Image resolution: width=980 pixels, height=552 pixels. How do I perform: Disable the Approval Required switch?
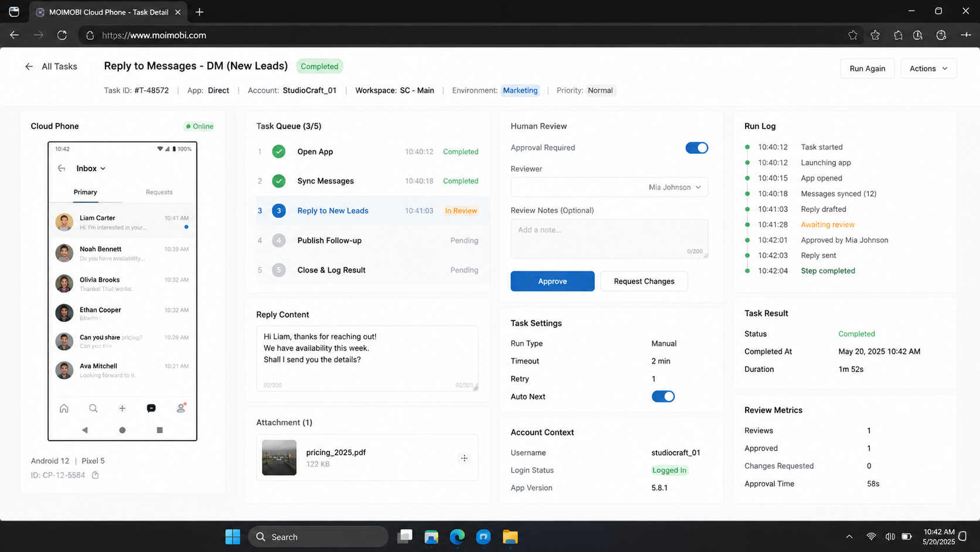coord(697,148)
